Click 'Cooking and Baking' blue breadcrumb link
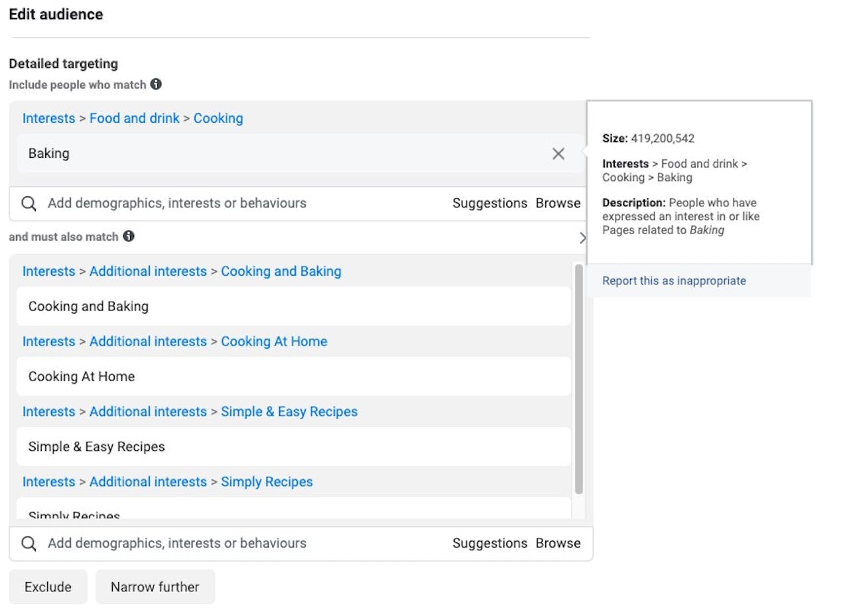 coord(281,272)
